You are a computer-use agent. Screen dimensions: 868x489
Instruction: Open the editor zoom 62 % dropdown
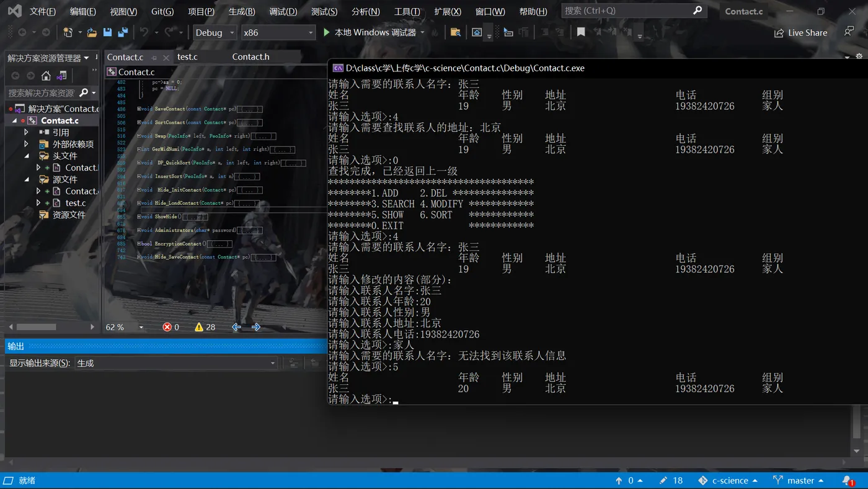(x=141, y=327)
